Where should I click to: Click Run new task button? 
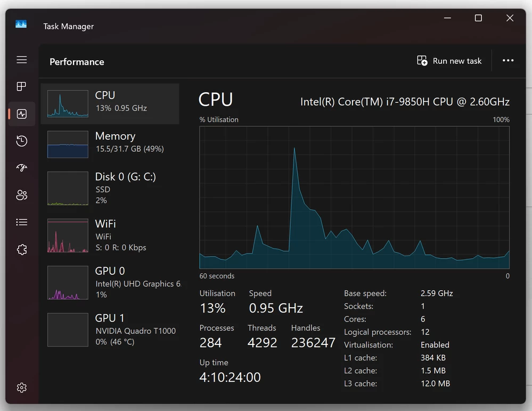(449, 61)
